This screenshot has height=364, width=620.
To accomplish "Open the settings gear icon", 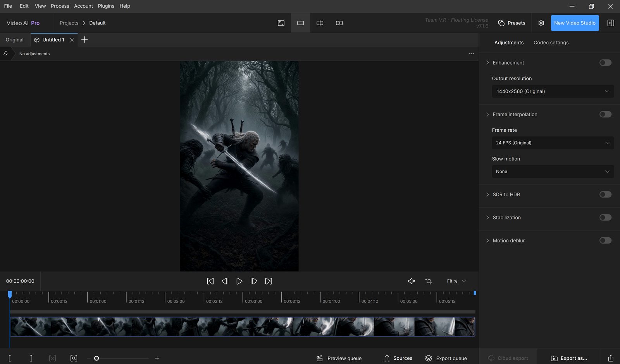I will (541, 23).
